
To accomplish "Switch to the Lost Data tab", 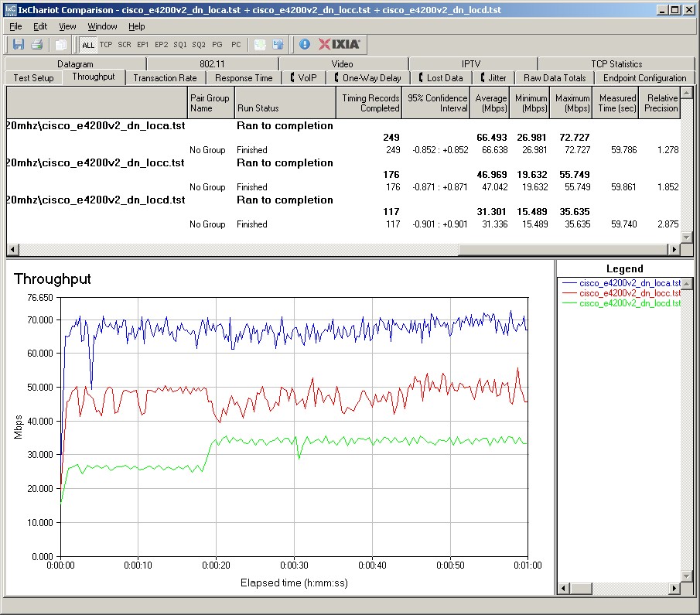I will pyautogui.click(x=441, y=77).
